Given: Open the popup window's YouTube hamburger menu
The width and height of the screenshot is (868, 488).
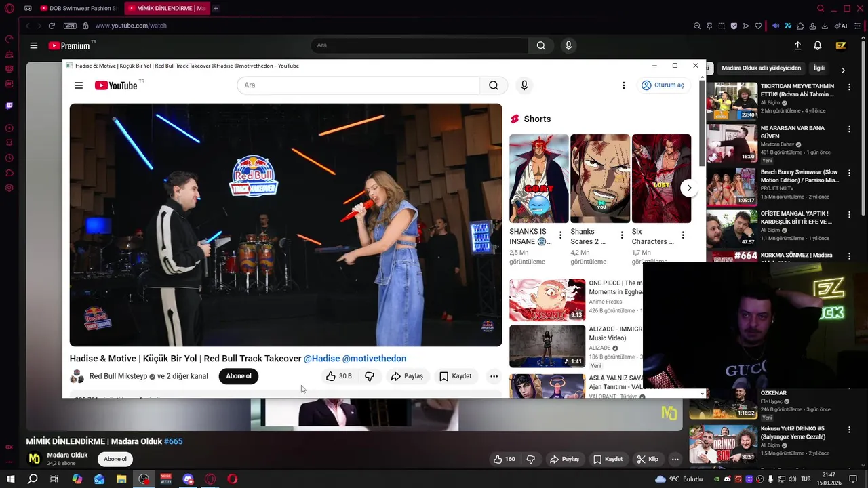Looking at the screenshot, I should tap(79, 85).
